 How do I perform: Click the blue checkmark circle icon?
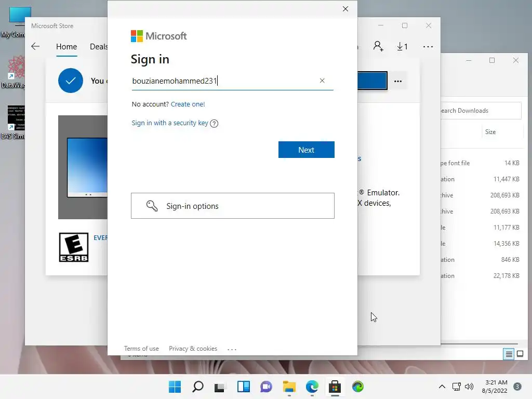(x=70, y=81)
